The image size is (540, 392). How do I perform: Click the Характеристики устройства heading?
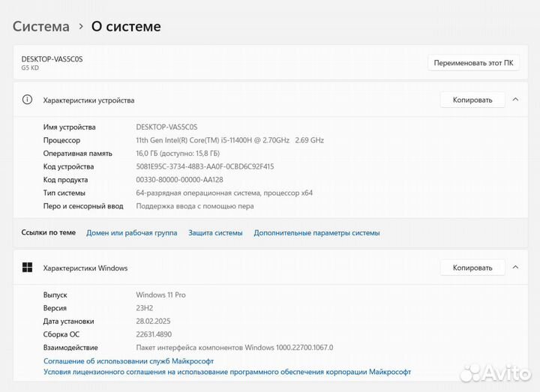point(88,100)
